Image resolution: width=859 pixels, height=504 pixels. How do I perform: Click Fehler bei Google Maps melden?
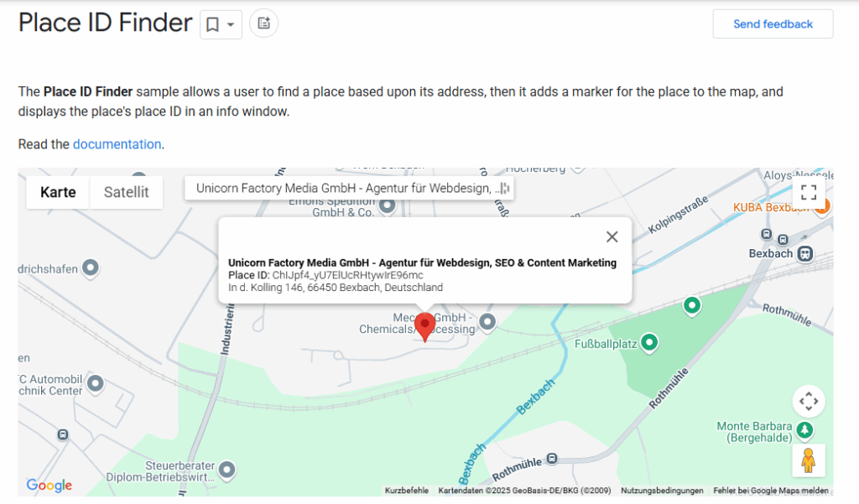coord(770,491)
